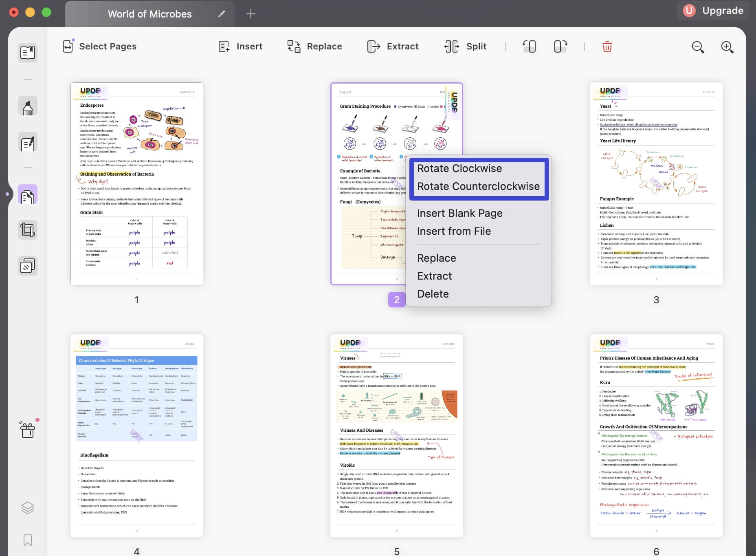This screenshot has height=556, width=756.
Task: Open the Crop Pages tool
Action: click(x=28, y=230)
